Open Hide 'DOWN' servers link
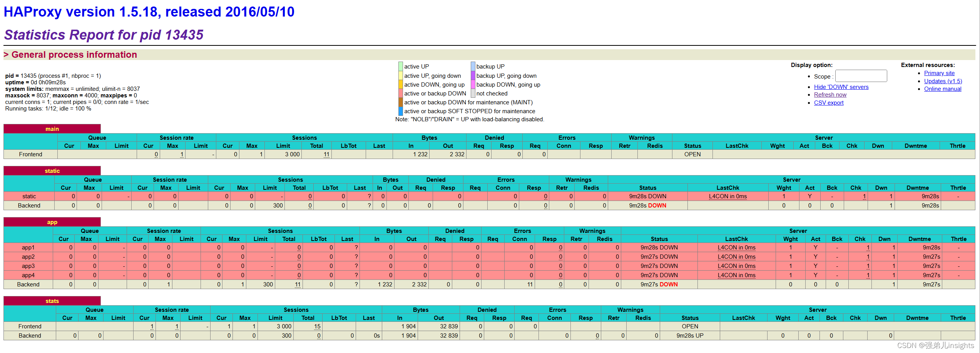 click(x=841, y=87)
